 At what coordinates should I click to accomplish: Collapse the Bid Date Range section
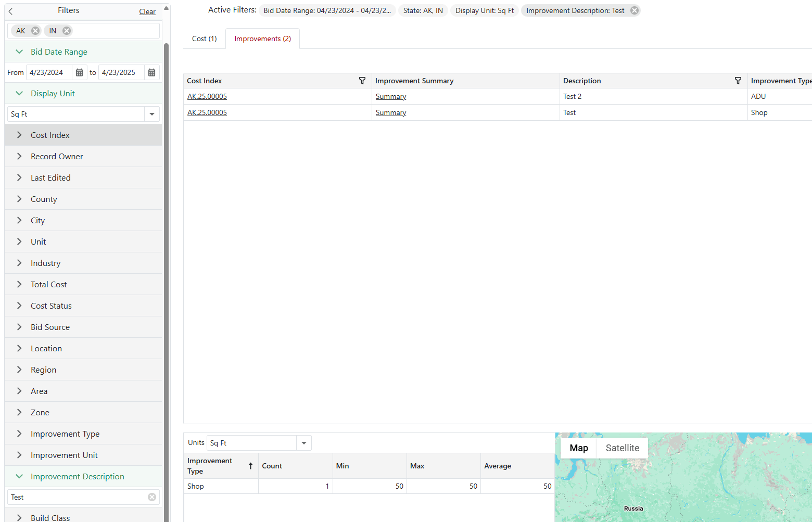(19, 52)
